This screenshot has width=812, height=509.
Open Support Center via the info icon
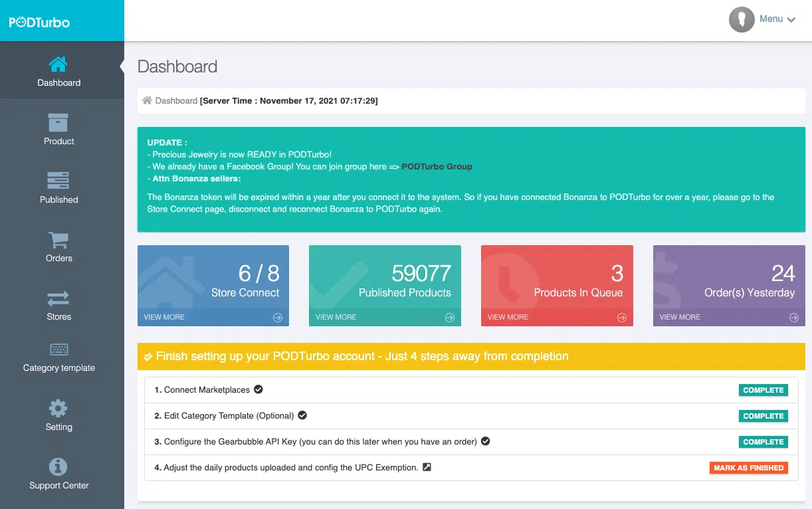(58, 466)
